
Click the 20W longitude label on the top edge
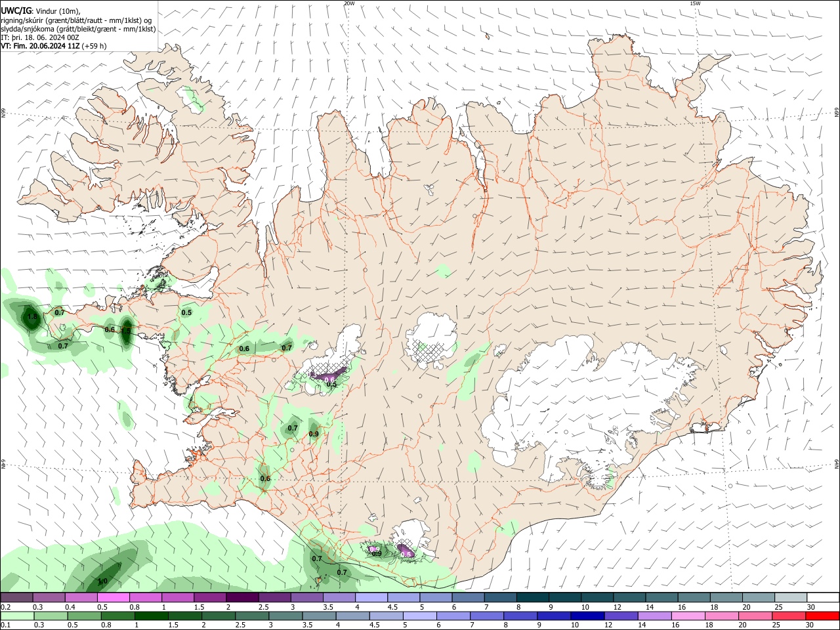pyautogui.click(x=349, y=3)
